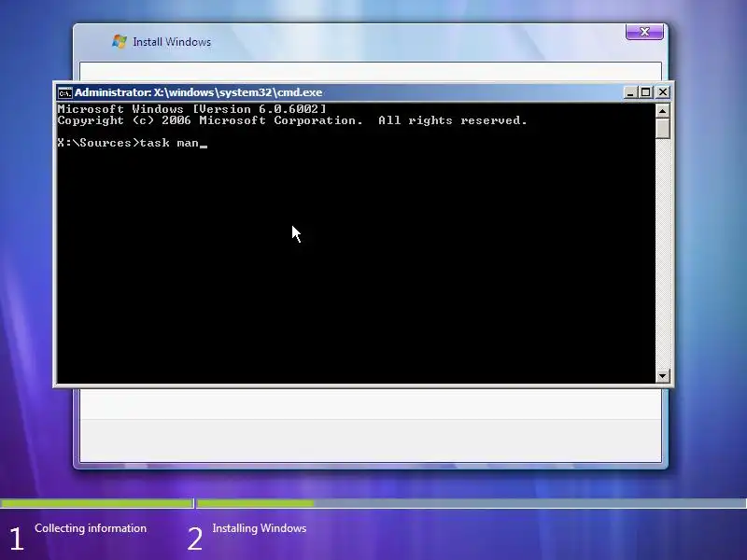Click the 'Microsoft Windows [Version 6.0.6002]' line
This screenshot has height=560, width=747.
click(192, 109)
